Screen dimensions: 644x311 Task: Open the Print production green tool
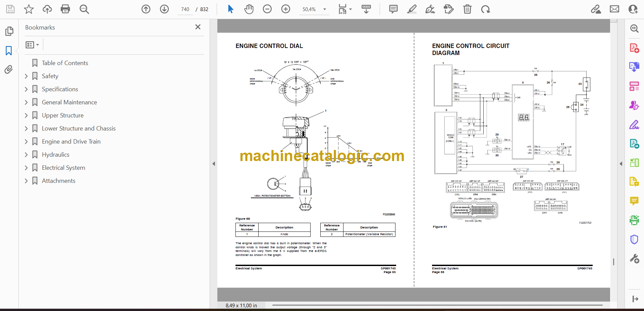634,220
